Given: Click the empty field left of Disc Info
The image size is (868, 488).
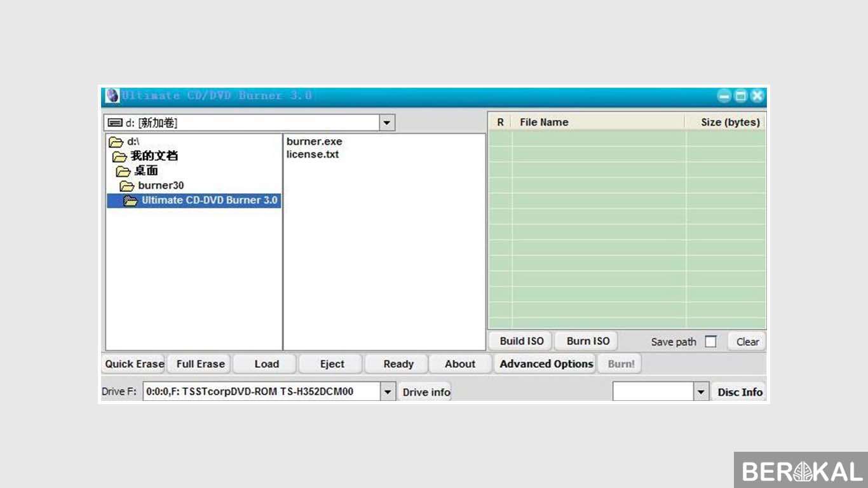Looking at the screenshot, I should coord(653,392).
